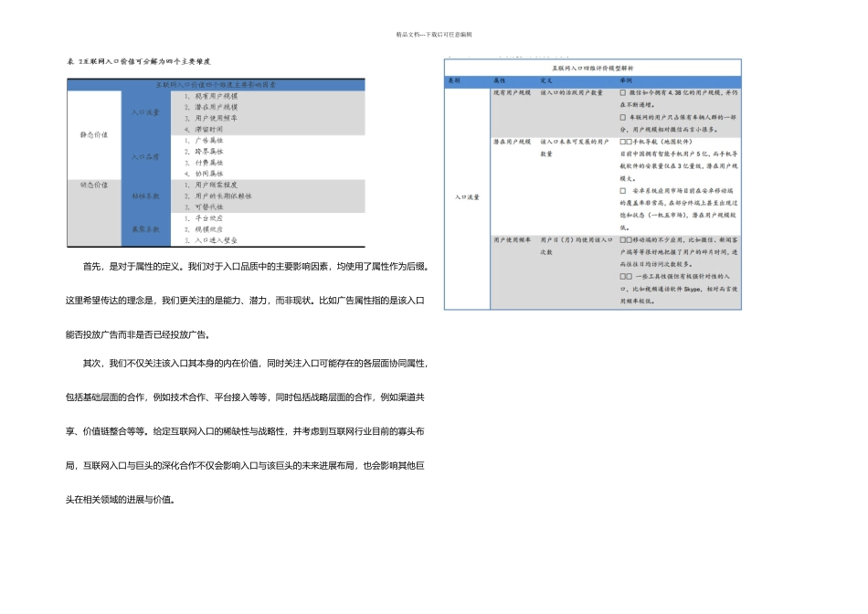Click the caption '表 2互联网入口价值可分解为四个主要维度'

(x=138, y=61)
